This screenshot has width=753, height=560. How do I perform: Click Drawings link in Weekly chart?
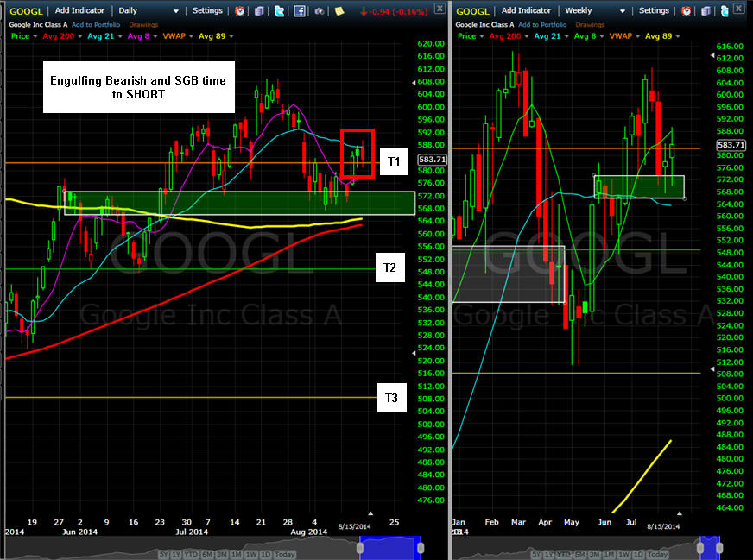click(590, 24)
